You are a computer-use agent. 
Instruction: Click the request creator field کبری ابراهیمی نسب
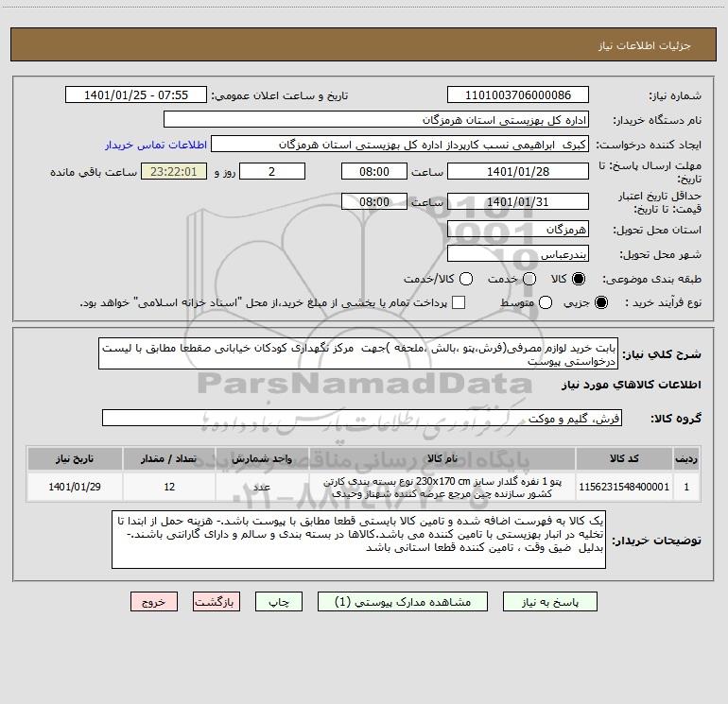[400, 145]
